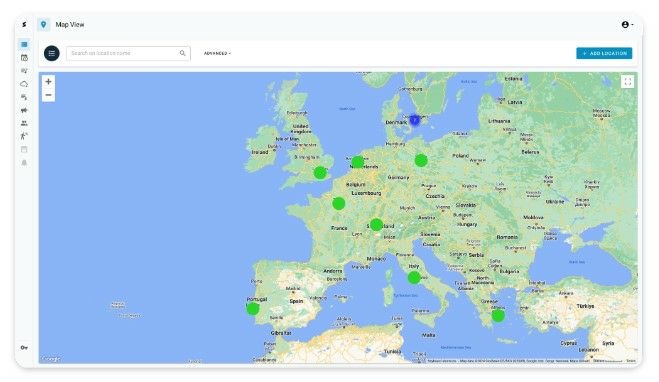Image resolution: width=659 pixels, height=382 pixels.
Task: Open the walking person icon in sidebar
Action: (24, 136)
